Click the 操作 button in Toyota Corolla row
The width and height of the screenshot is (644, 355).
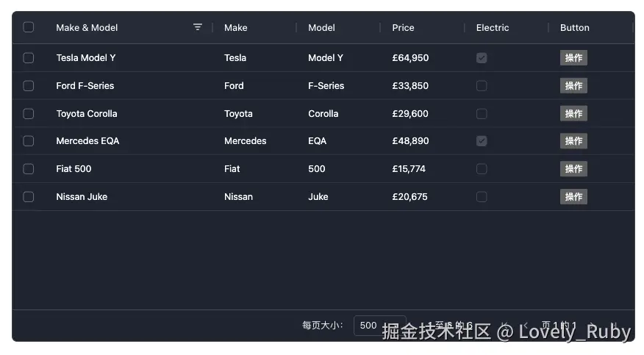(573, 114)
